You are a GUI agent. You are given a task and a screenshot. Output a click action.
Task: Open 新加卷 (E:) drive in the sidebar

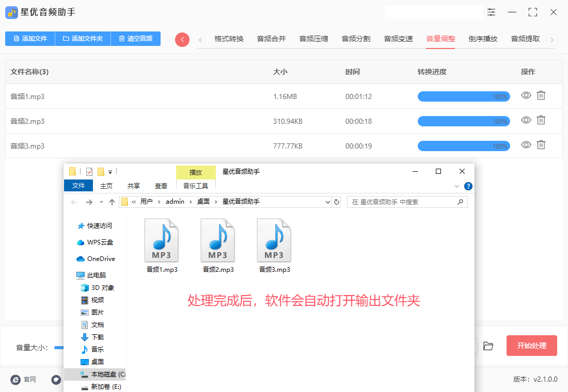click(x=101, y=386)
